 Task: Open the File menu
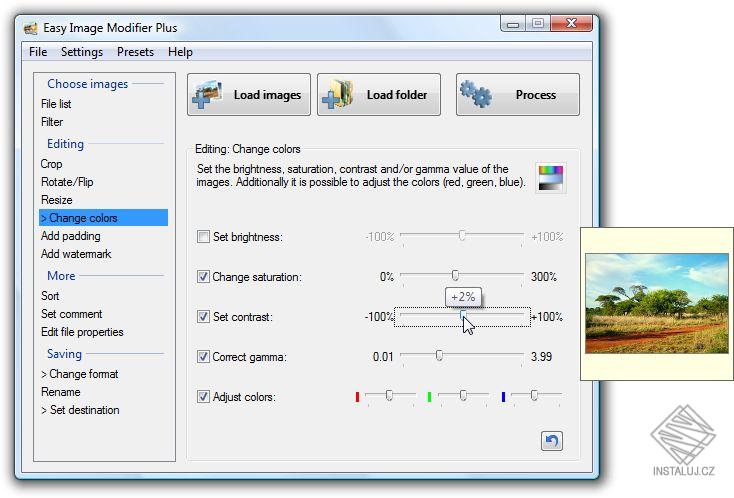coord(38,52)
